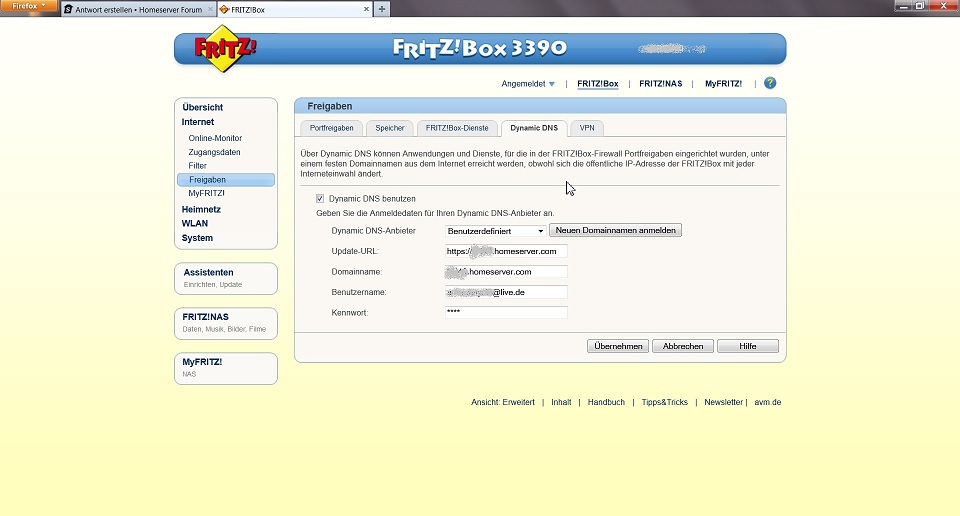Open the Assistenten box
Viewport: 960px width, 516px height.
pyautogui.click(x=226, y=279)
